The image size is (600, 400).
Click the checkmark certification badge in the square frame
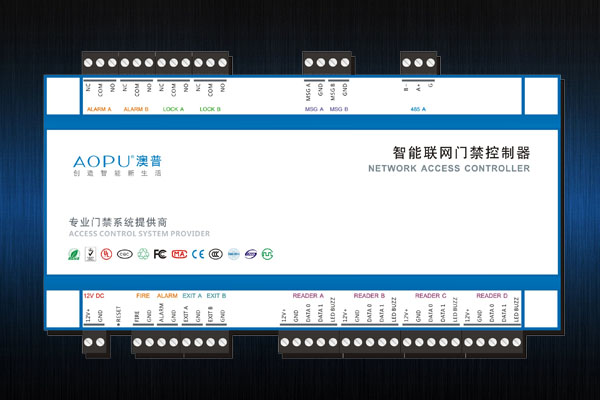[x=90, y=254]
